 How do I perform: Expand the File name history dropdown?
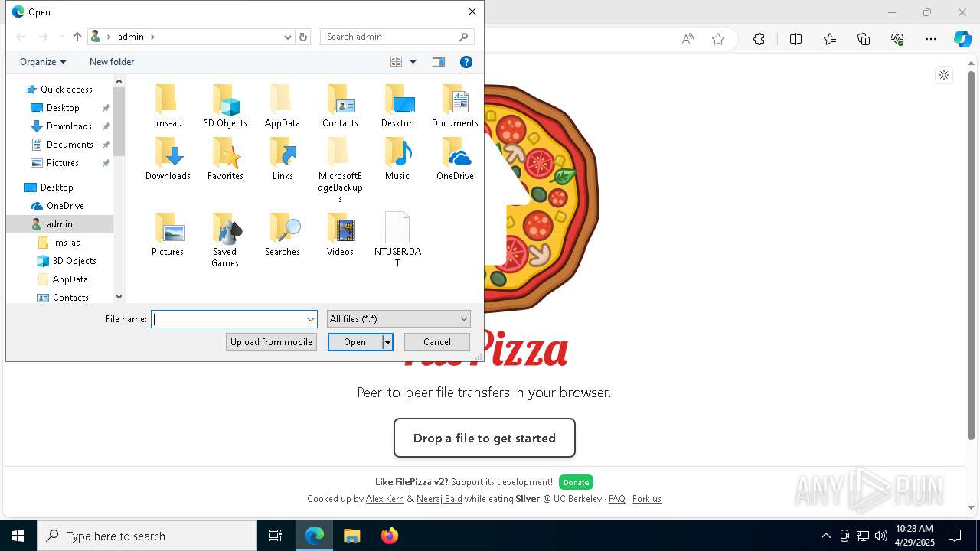coord(311,319)
